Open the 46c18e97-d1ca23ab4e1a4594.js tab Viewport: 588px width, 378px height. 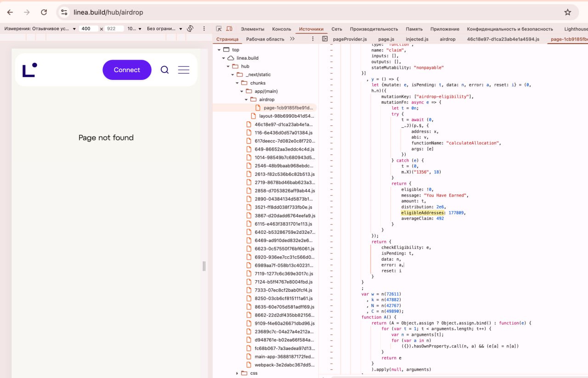click(x=503, y=39)
